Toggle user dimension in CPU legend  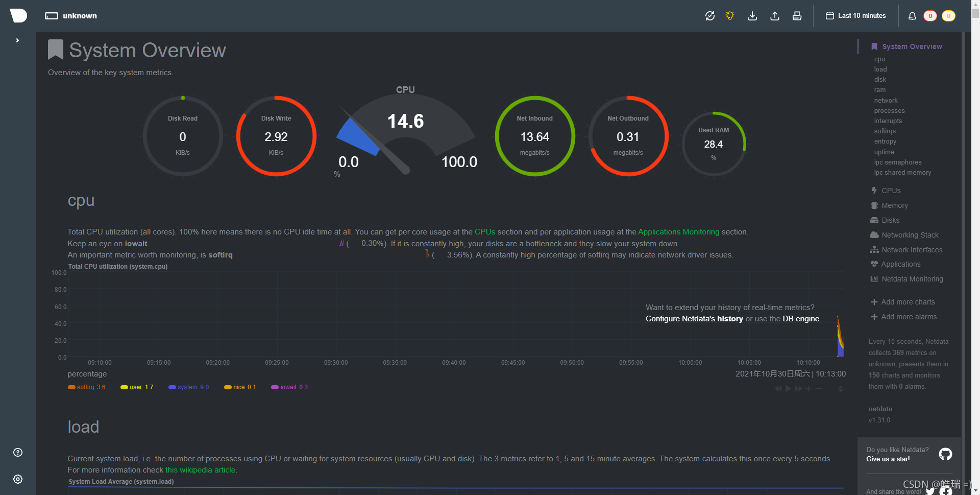tap(137, 387)
